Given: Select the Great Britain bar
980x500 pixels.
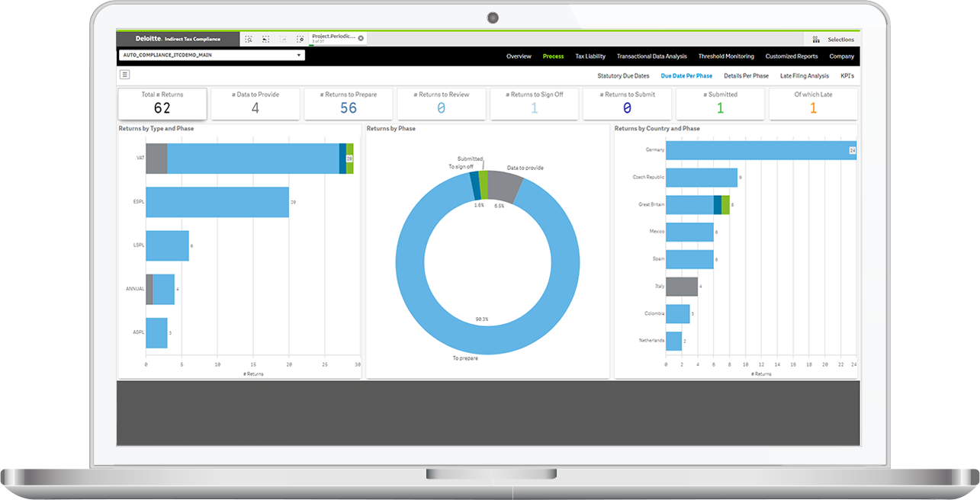Looking at the screenshot, I should point(698,205).
